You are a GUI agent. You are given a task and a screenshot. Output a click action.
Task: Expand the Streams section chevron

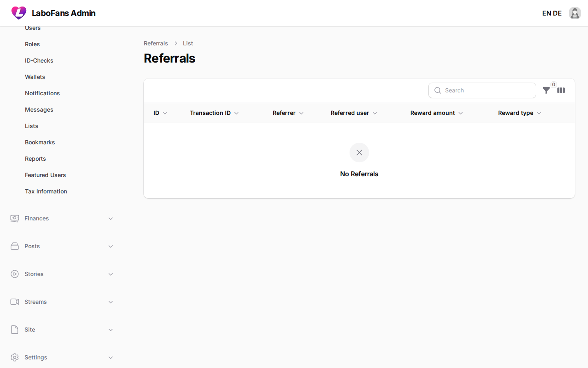click(111, 302)
